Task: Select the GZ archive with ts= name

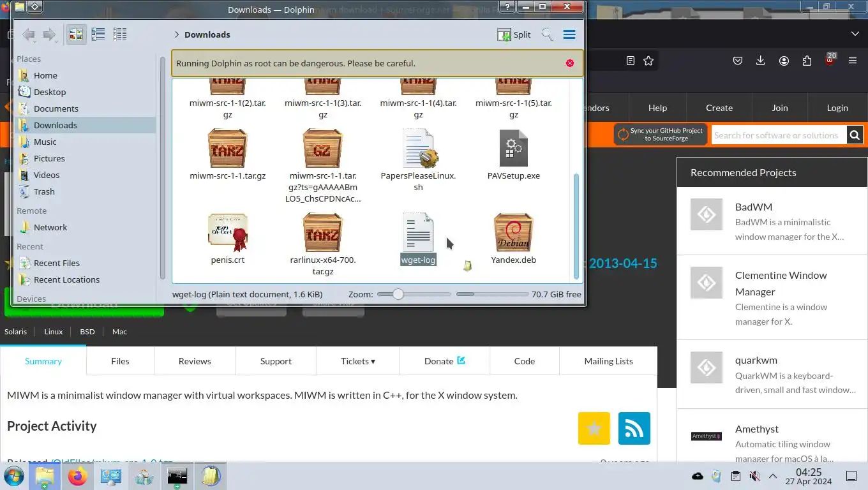Action: pos(323,148)
